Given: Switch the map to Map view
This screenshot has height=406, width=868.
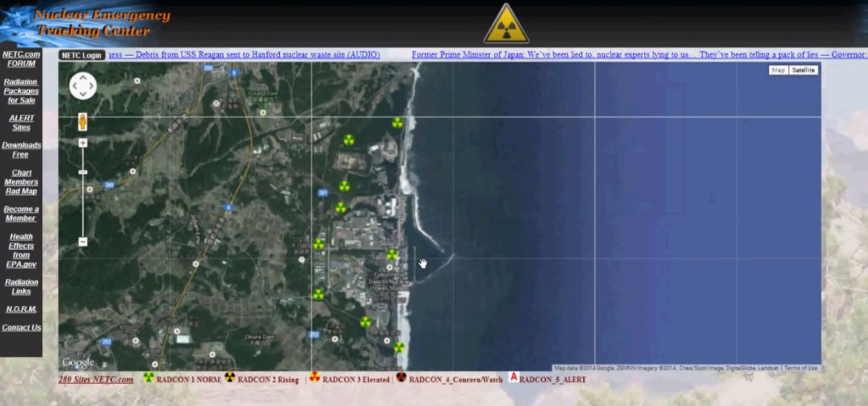Looking at the screenshot, I should (778, 70).
